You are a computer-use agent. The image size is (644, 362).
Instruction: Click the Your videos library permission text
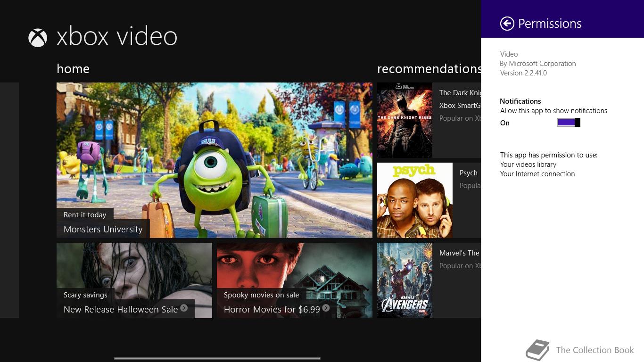tap(528, 165)
